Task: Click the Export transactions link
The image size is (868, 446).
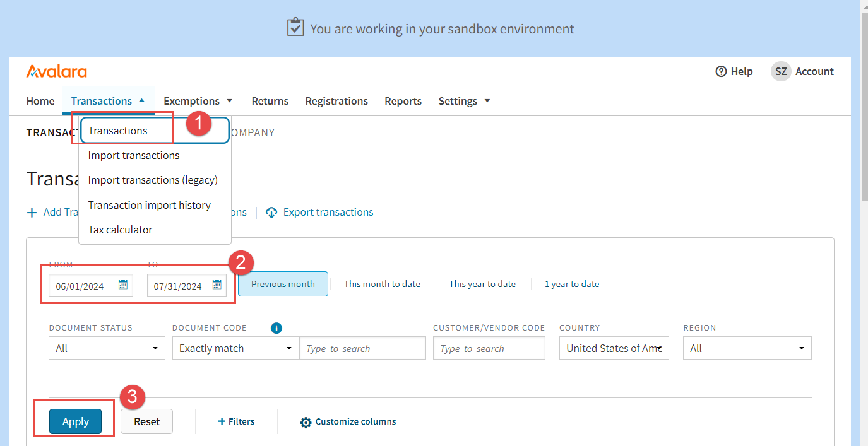Action: 328,213
